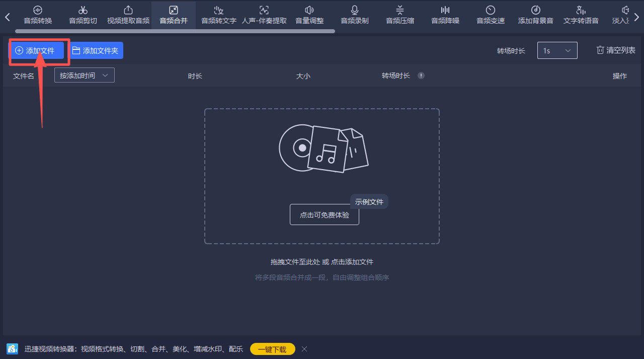Image resolution: width=644 pixels, height=359 pixels.
Task: Select the 文字转语音 text-to-speech tool
Action: coord(581,14)
